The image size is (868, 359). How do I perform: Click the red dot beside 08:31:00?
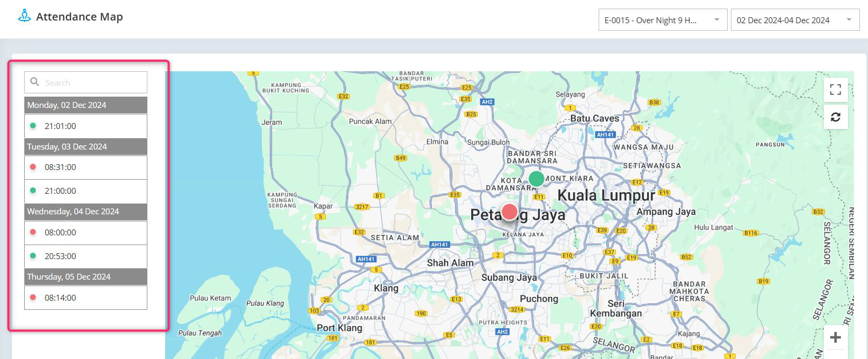pos(33,167)
